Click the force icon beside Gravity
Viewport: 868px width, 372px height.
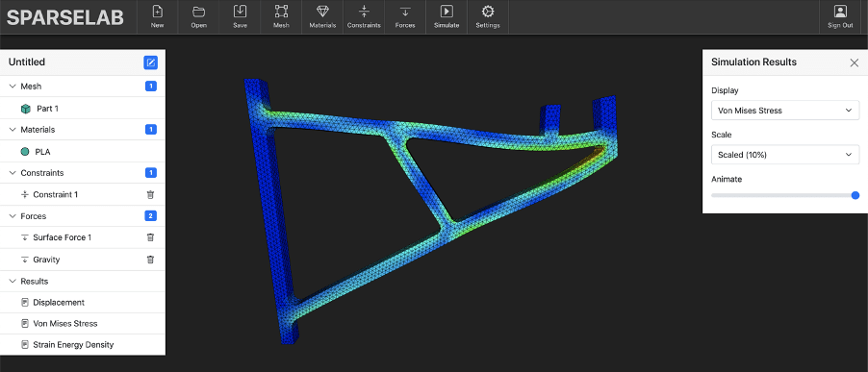point(24,260)
